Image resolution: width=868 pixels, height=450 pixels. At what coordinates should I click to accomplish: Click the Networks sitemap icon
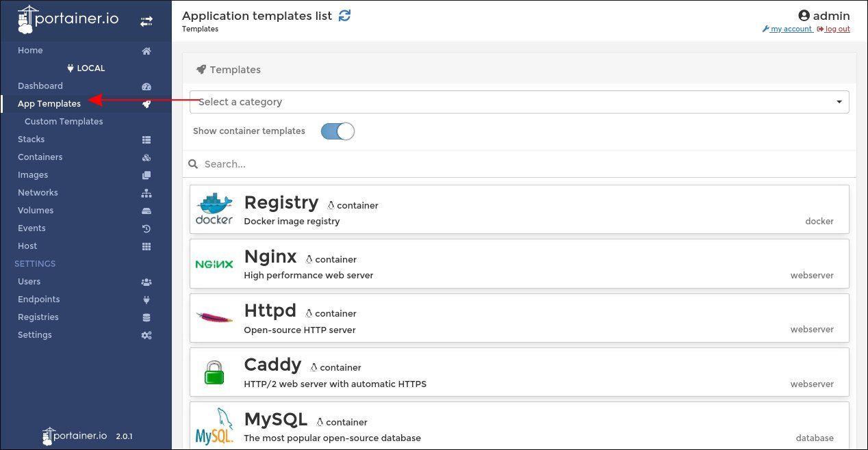pyautogui.click(x=146, y=193)
